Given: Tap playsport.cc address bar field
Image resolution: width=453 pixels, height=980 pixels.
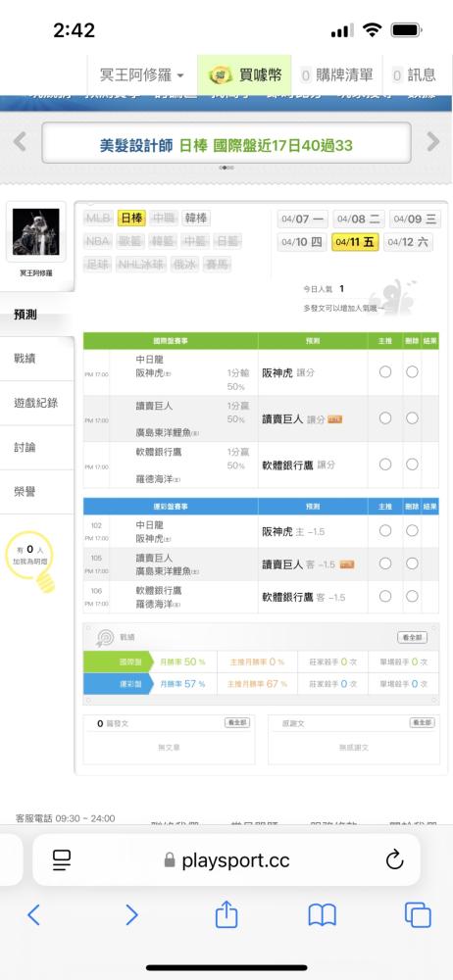Looking at the screenshot, I should [x=226, y=860].
